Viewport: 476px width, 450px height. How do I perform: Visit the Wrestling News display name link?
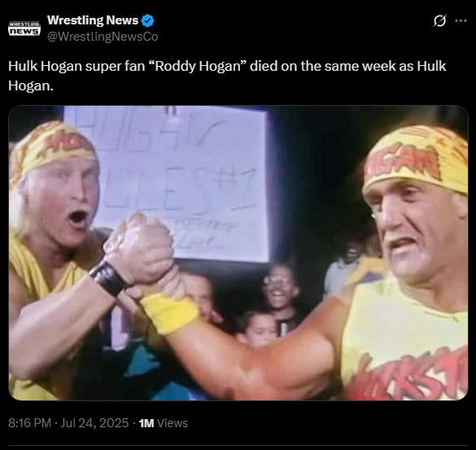pyautogui.click(x=93, y=20)
